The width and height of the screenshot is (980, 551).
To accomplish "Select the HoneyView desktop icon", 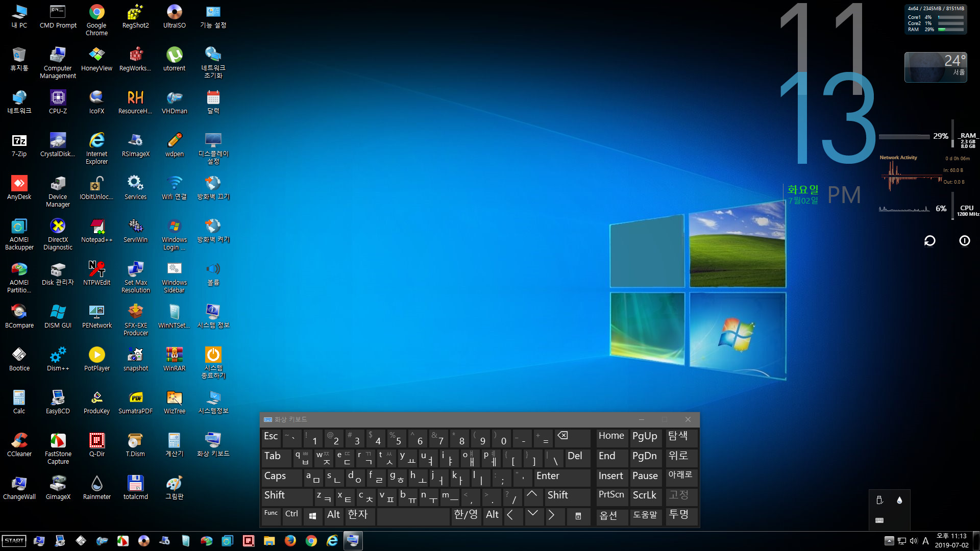I will pos(96,59).
